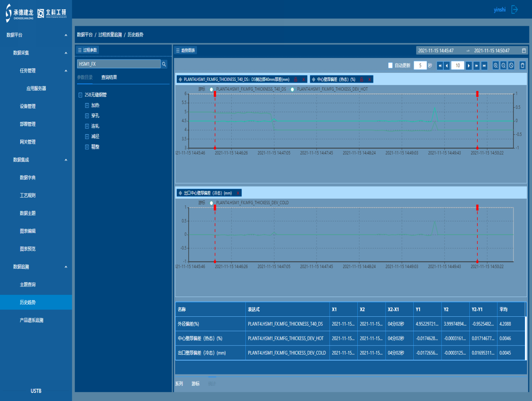The height and width of the screenshot is (401, 532).
Task: Enable the 自动更新 checkbox
Action: pyautogui.click(x=390, y=65)
